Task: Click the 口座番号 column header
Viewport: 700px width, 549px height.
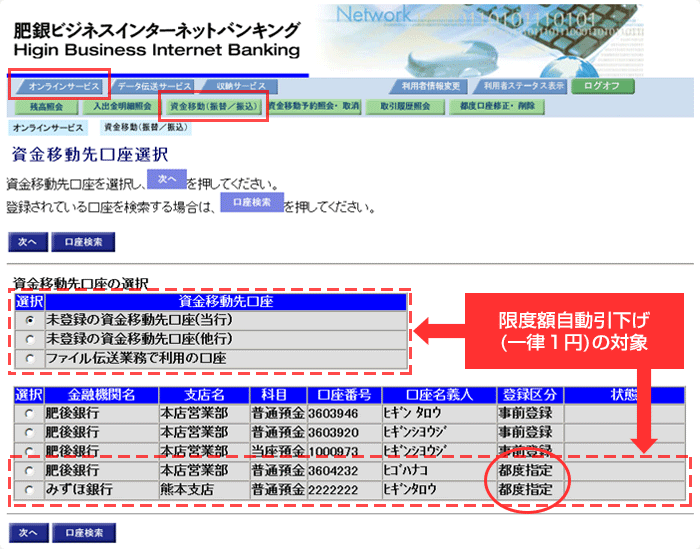Action: point(344,395)
